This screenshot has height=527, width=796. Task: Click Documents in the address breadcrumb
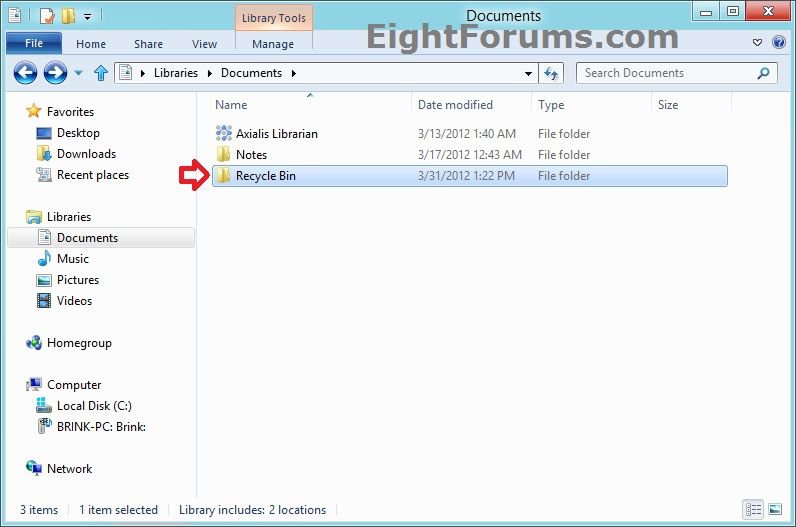coord(251,73)
